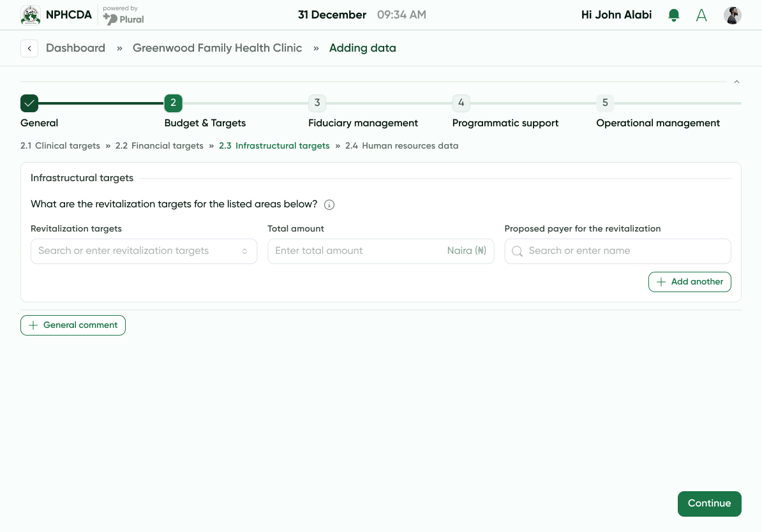Click the Continue button
Viewport: 762px width, 532px height.
point(710,504)
